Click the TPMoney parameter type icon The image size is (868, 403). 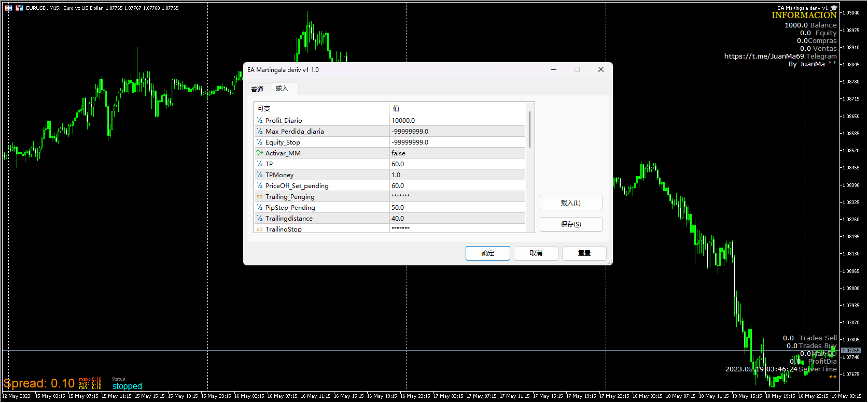pos(259,175)
